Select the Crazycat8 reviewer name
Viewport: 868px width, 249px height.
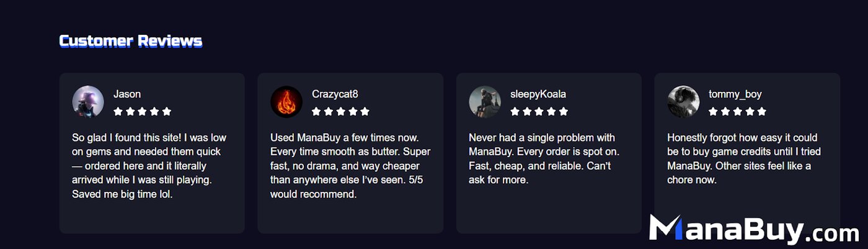point(335,94)
